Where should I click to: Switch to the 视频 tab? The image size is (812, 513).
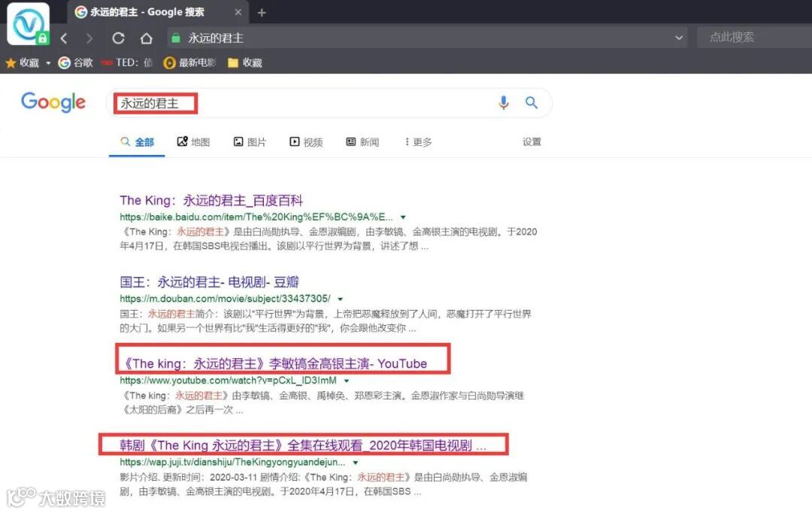coord(306,142)
